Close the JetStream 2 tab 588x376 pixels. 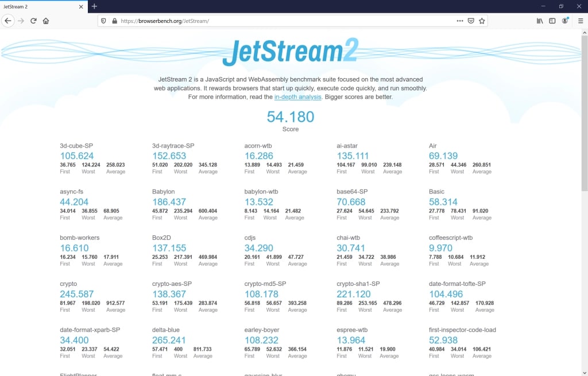coord(81,7)
